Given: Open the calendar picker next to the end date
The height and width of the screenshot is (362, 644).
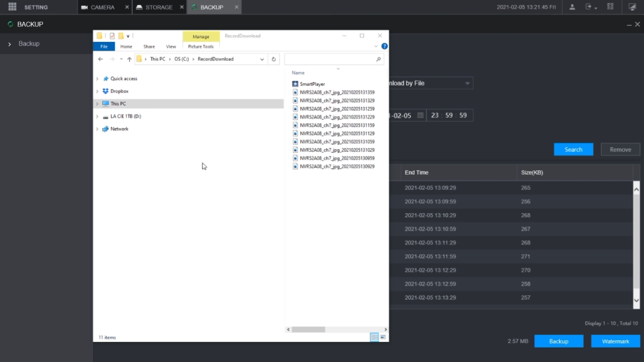Looking at the screenshot, I should [x=420, y=115].
